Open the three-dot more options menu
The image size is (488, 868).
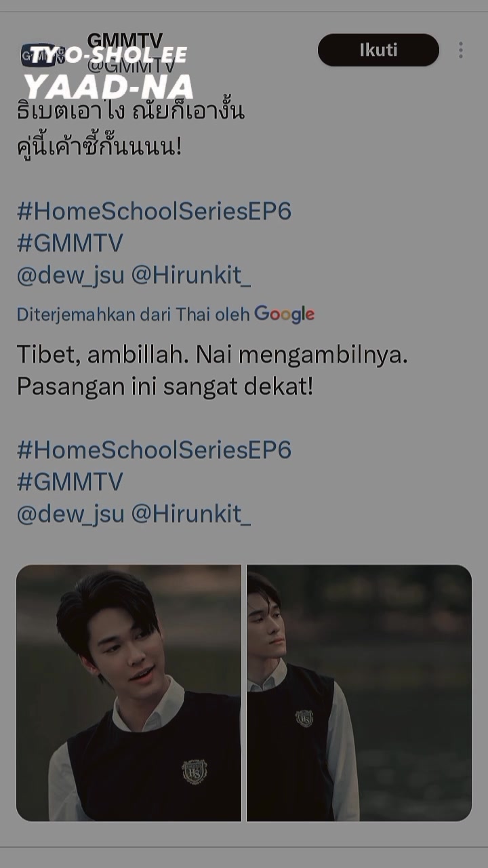[461, 50]
